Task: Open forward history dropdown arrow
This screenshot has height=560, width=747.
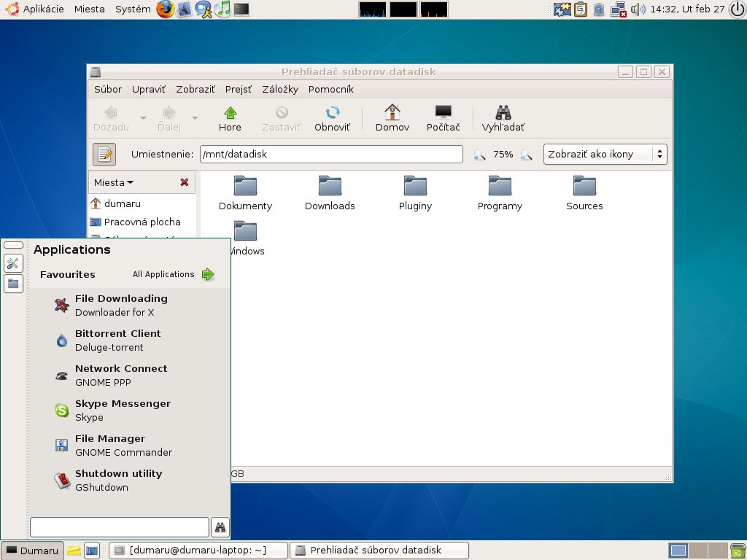Action: click(x=195, y=117)
